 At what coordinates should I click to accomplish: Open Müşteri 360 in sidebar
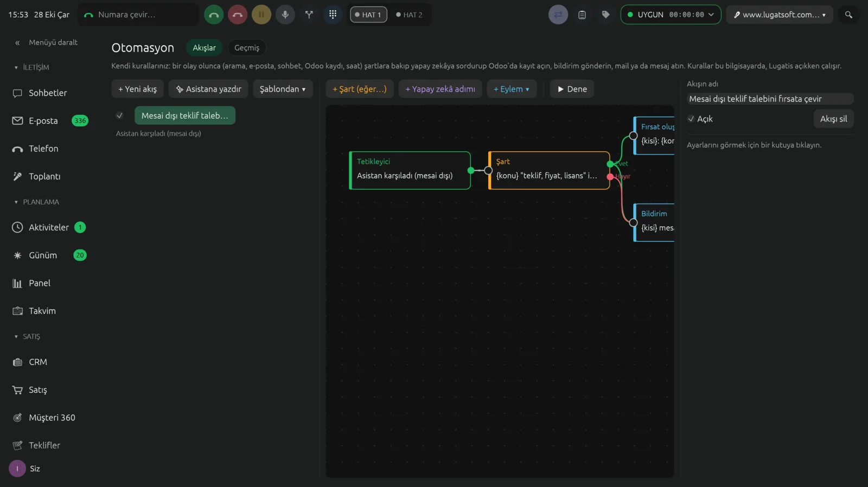tap(52, 418)
